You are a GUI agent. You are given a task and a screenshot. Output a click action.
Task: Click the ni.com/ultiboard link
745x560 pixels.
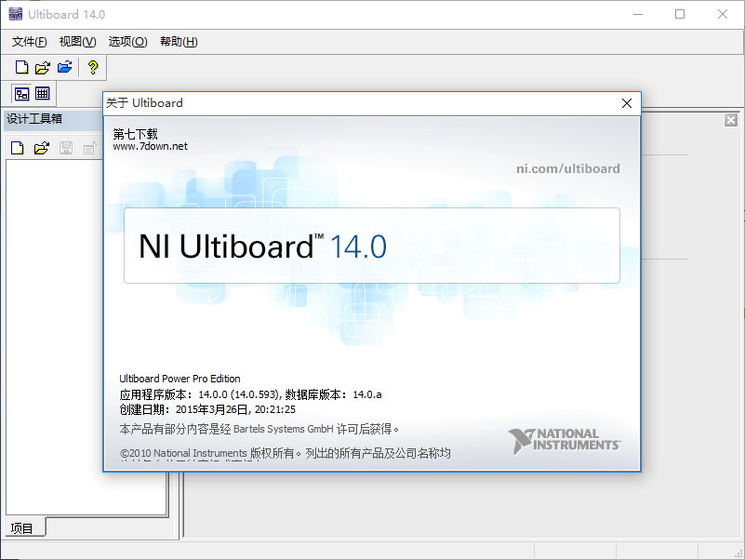pyautogui.click(x=567, y=168)
